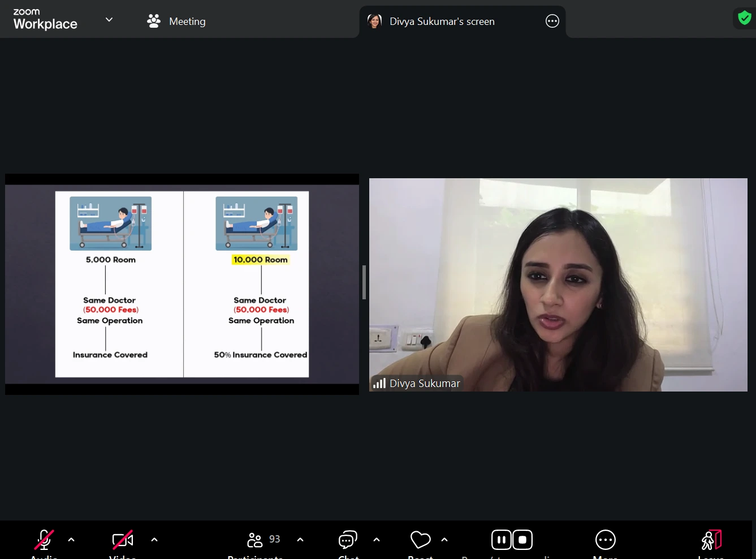Viewport: 756px width, 559px height.
Task: Pause the recording
Action: pos(502,540)
